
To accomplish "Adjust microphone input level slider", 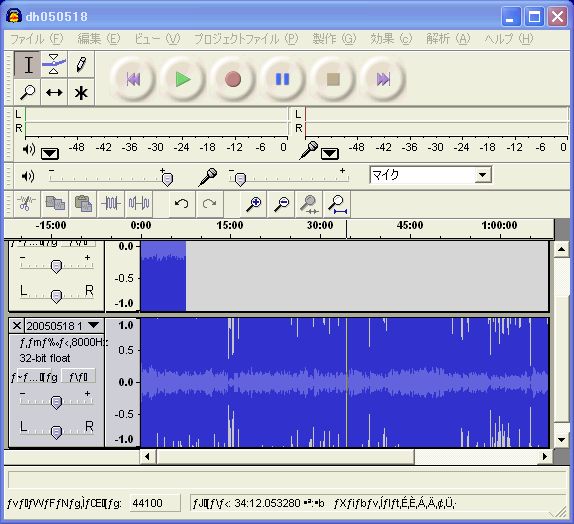I will [x=240, y=179].
